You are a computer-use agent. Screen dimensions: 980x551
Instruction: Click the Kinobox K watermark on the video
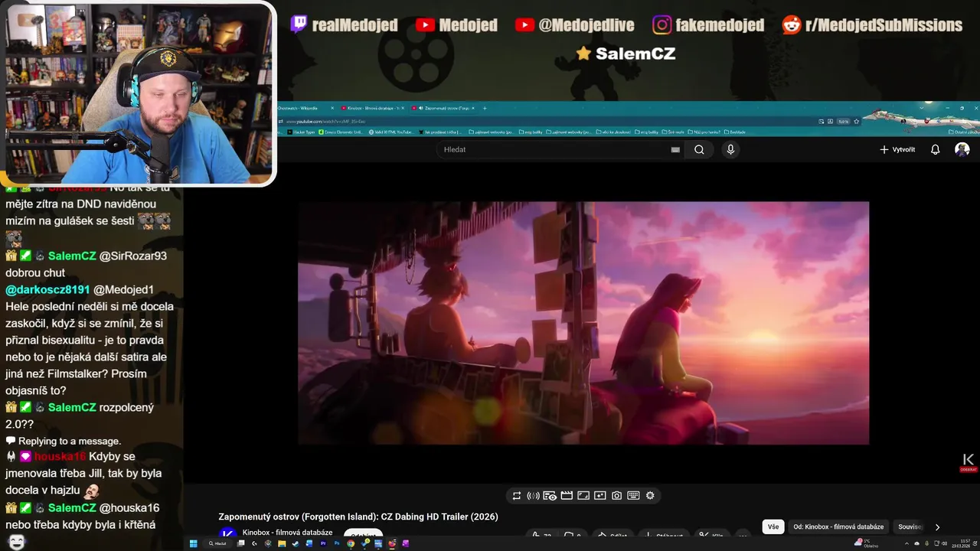pos(969,461)
